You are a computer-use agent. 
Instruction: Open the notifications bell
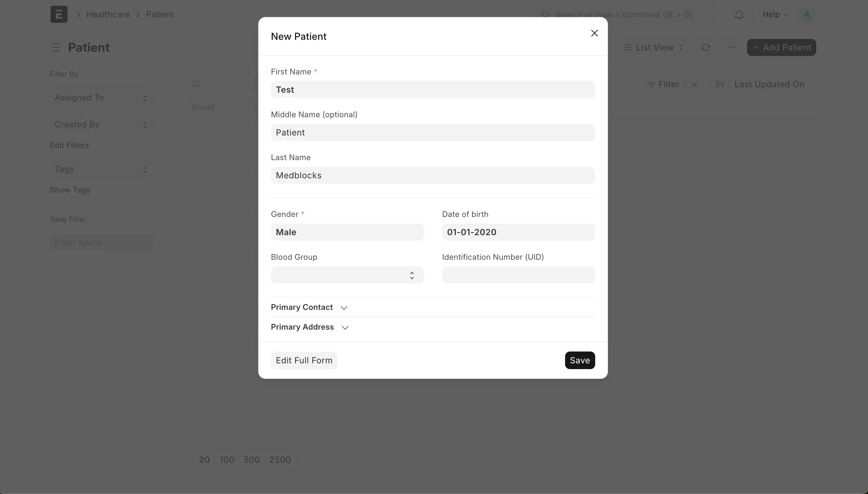pos(739,15)
